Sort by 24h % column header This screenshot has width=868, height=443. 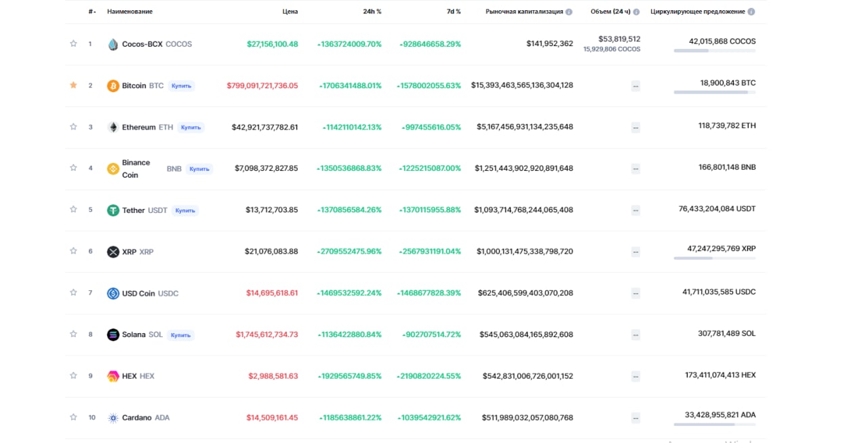[372, 12]
